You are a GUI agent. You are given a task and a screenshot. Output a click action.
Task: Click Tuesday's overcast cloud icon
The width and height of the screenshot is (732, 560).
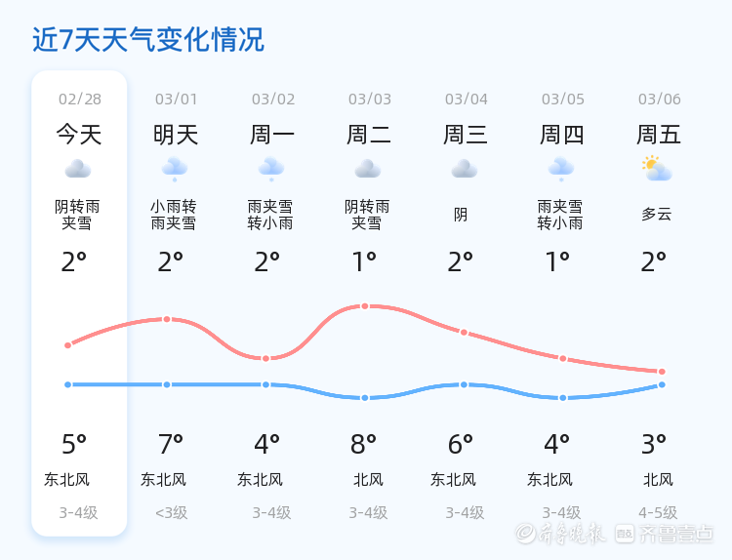(368, 170)
